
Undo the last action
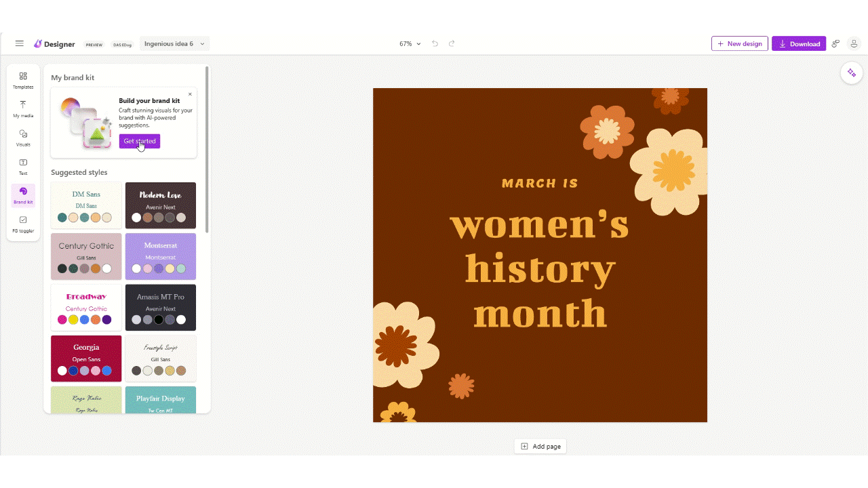435,43
